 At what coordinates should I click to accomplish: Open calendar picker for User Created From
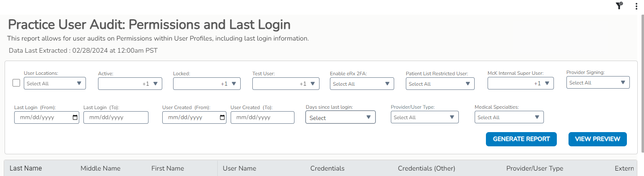click(222, 117)
